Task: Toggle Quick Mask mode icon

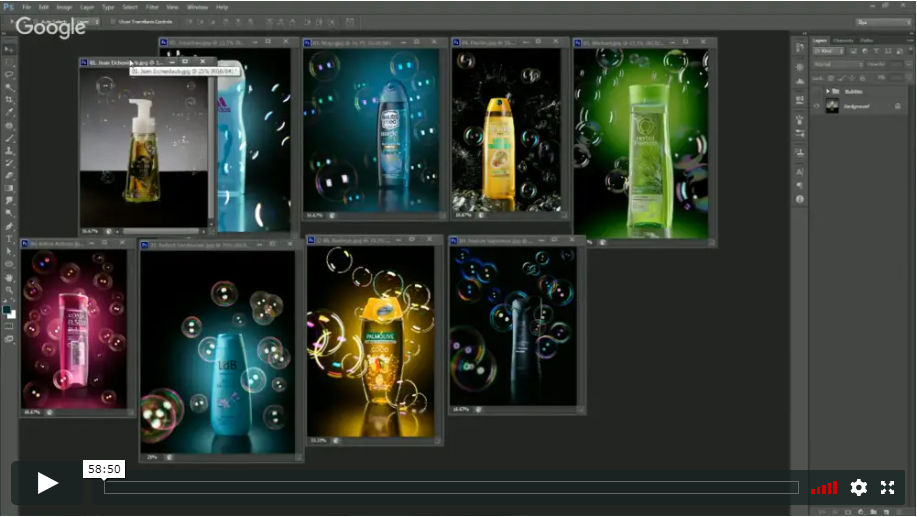Action: [9, 326]
